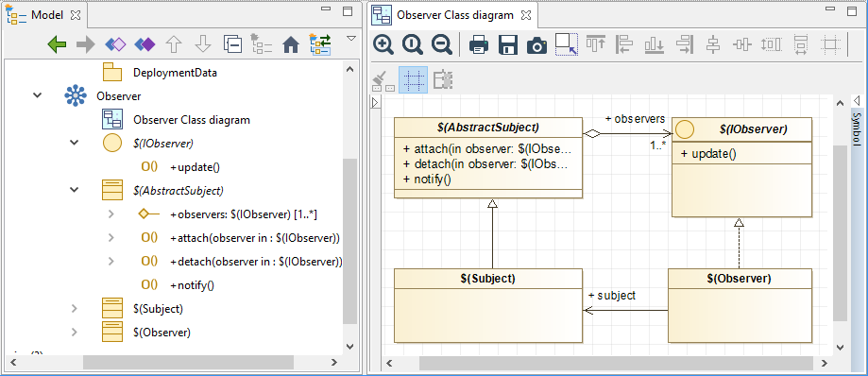Click the Model tree vertical scrollbar
This screenshot has width=868, height=376.
point(349,241)
